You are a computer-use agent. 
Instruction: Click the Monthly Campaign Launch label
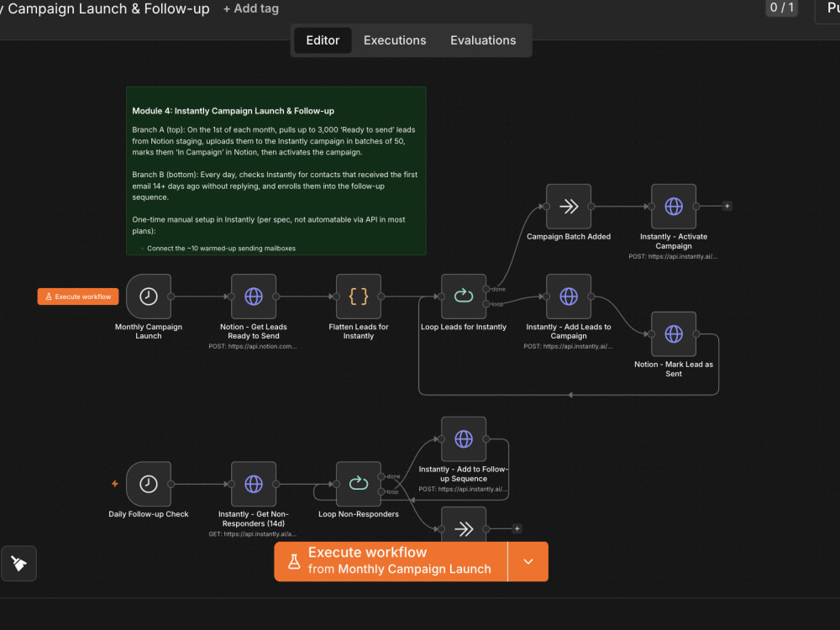point(149,331)
